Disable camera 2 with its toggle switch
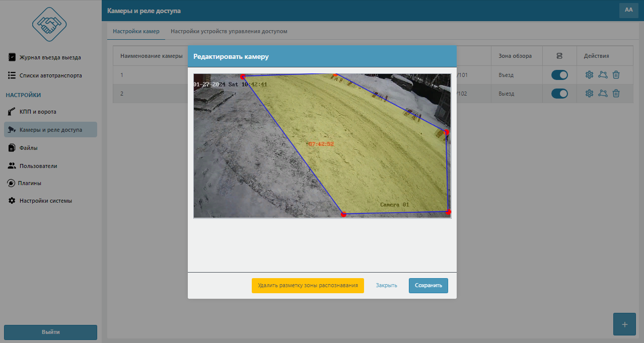644x343 pixels. click(559, 94)
